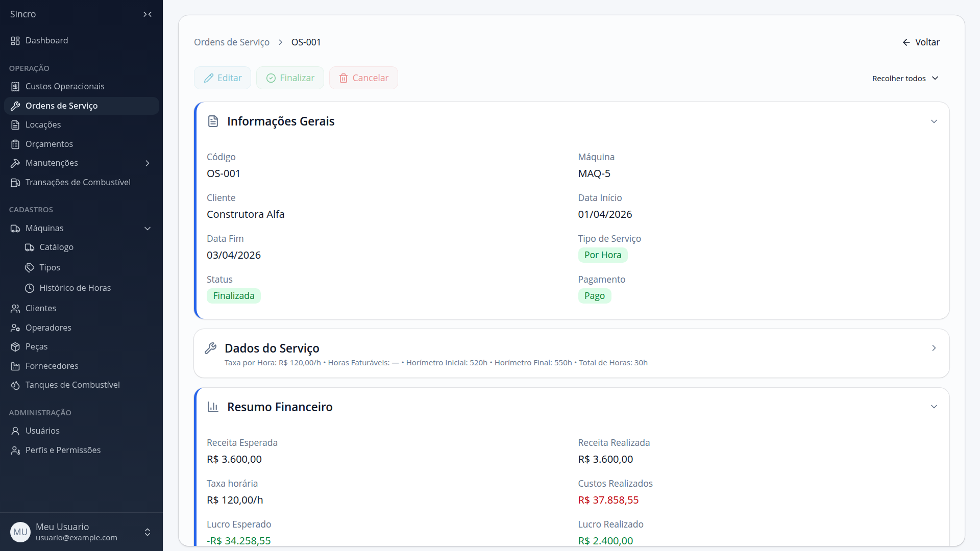Open the Recolher todos dropdown
The width and height of the screenshot is (980, 551).
(905, 79)
